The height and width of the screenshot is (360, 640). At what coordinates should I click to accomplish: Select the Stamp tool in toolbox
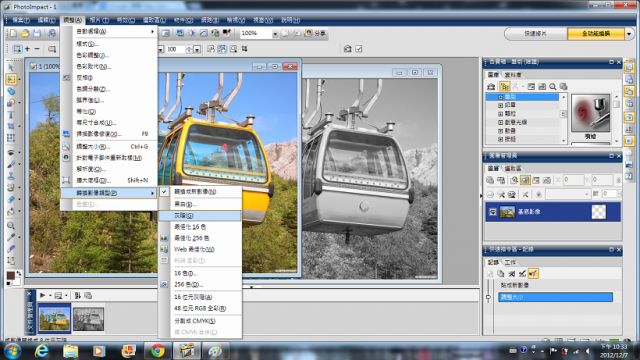tap(11, 176)
